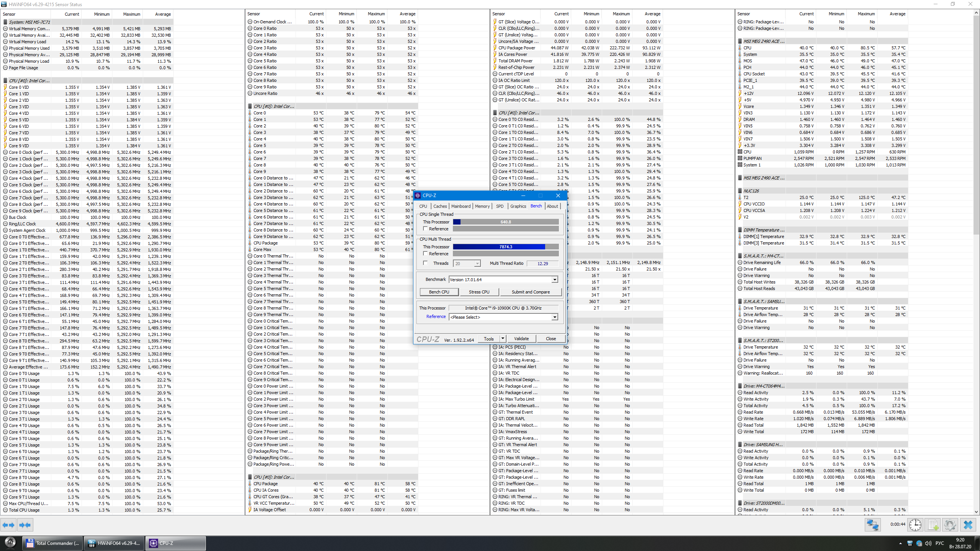Image resolution: width=980 pixels, height=551 pixels.
Task: Click the expand panels double-arrow icon
Action: (8, 525)
